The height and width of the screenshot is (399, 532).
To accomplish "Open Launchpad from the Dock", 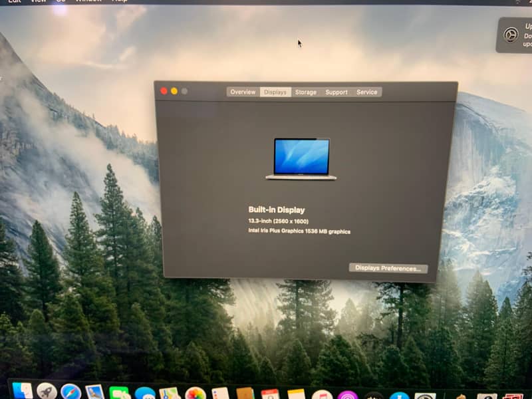I will [x=48, y=392].
